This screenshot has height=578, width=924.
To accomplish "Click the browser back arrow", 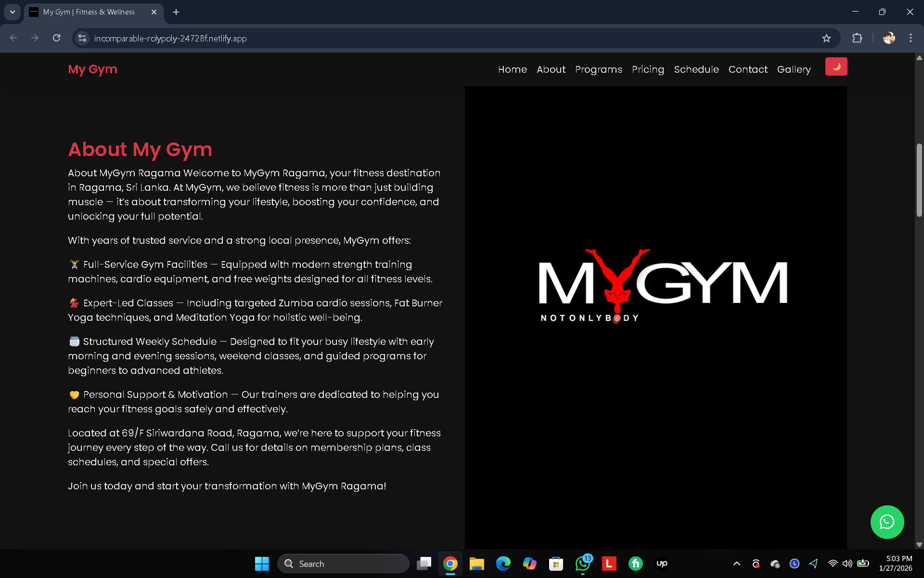I will point(13,38).
